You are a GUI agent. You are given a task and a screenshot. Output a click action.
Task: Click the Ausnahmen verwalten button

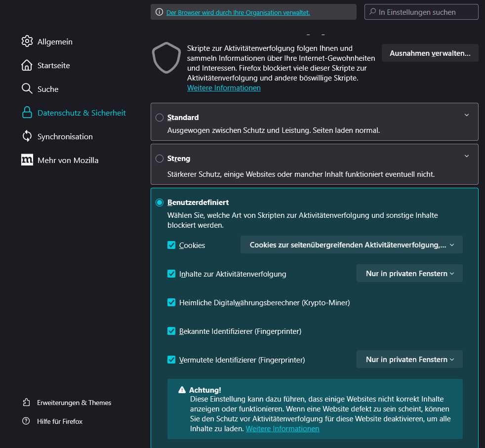click(x=430, y=53)
